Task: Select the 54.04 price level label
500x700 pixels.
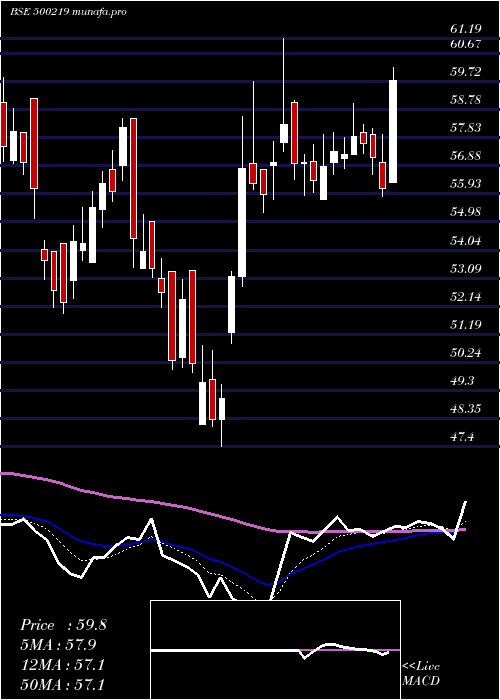Action: point(465,242)
